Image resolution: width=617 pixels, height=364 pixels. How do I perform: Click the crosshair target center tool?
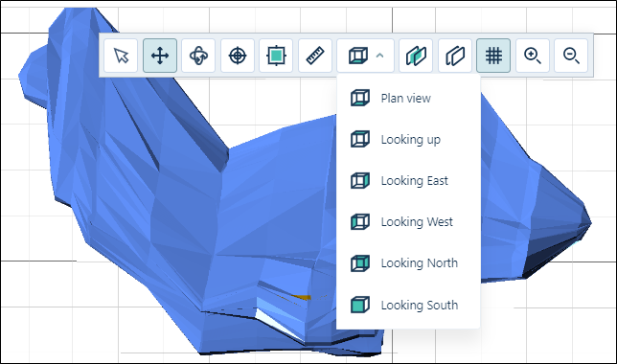click(x=238, y=56)
